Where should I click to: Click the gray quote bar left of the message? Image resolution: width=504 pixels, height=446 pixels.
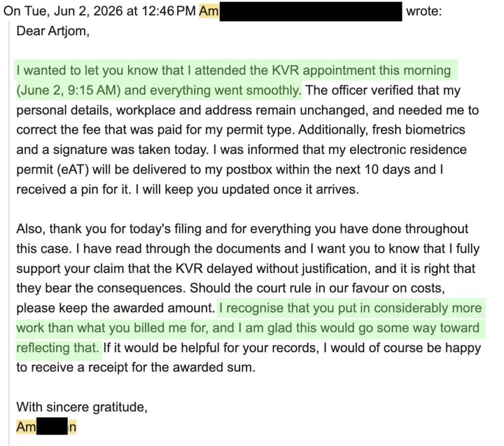(x=9, y=234)
